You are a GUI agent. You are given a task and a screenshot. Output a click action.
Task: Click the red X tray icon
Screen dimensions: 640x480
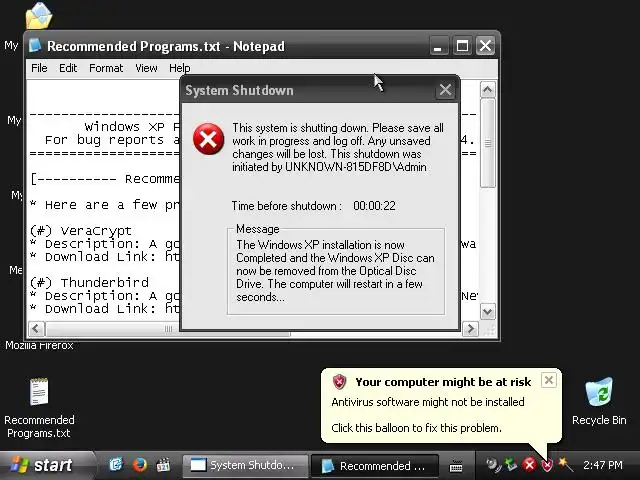point(529,464)
